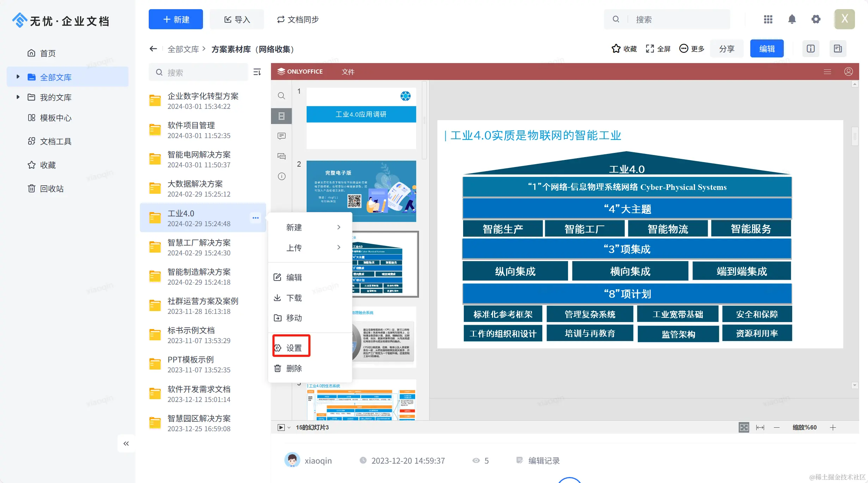
Task: Expand the 全部文库 tree arrow
Action: click(18, 77)
